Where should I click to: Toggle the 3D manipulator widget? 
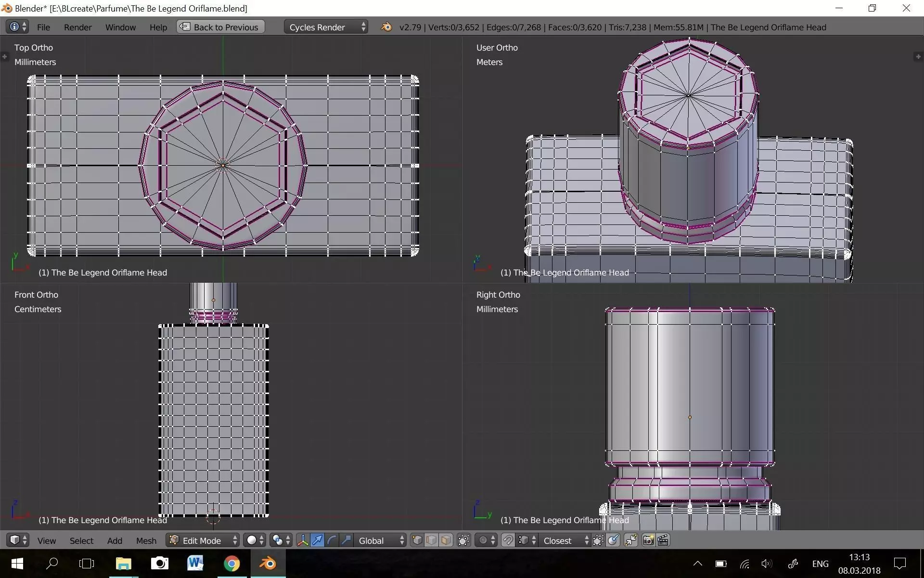[303, 540]
